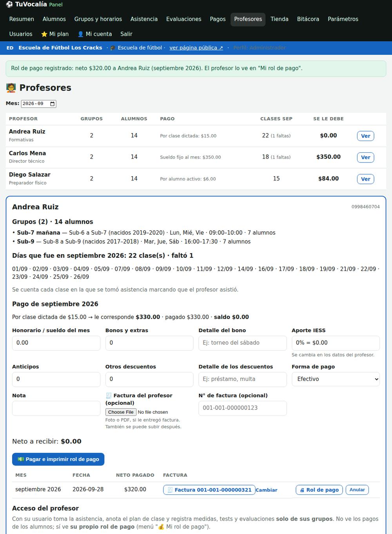Viewport: 392px width, 534px height.
Task: Click the N° de factura field
Action: 243,408
